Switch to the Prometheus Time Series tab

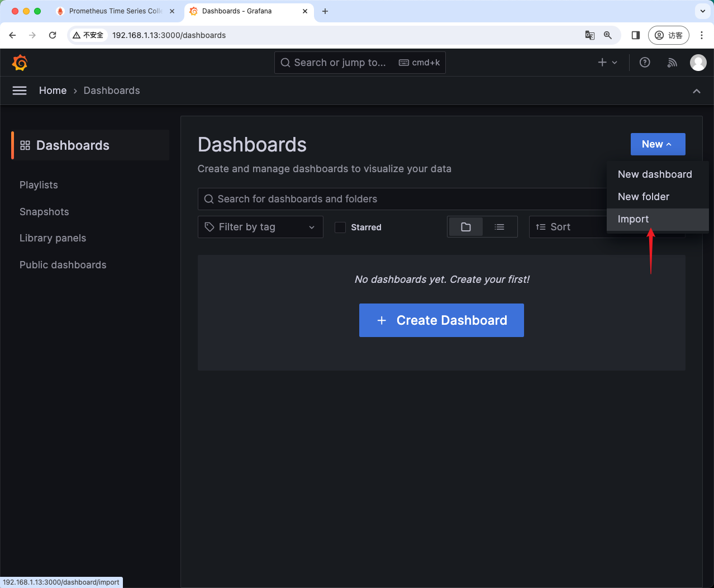(115, 11)
